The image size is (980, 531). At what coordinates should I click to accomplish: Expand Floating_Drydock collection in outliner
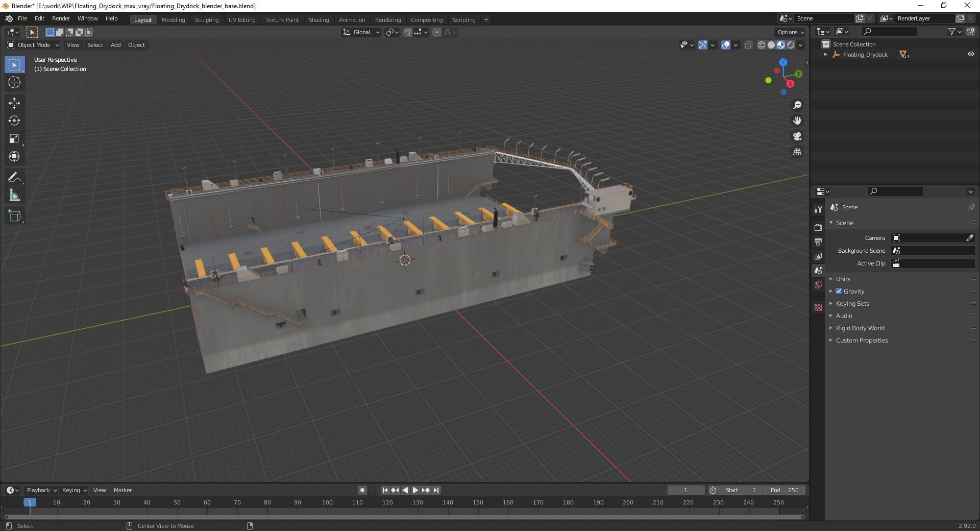[x=826, y=54]
